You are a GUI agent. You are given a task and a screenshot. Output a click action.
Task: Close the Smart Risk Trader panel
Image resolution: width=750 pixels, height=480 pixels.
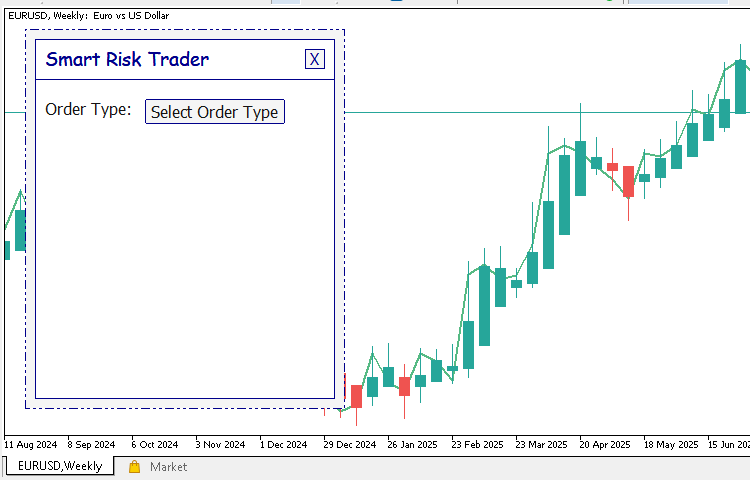315,59
